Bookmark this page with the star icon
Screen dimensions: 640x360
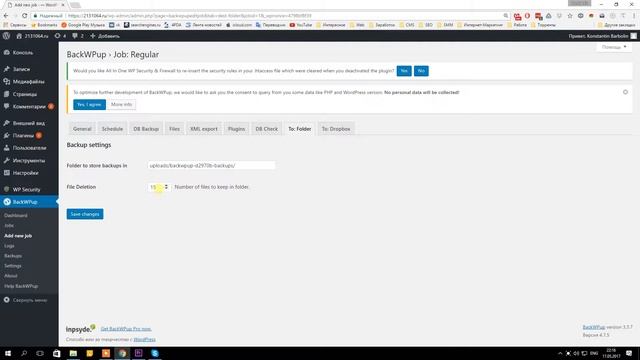click(x=570, y=16)
